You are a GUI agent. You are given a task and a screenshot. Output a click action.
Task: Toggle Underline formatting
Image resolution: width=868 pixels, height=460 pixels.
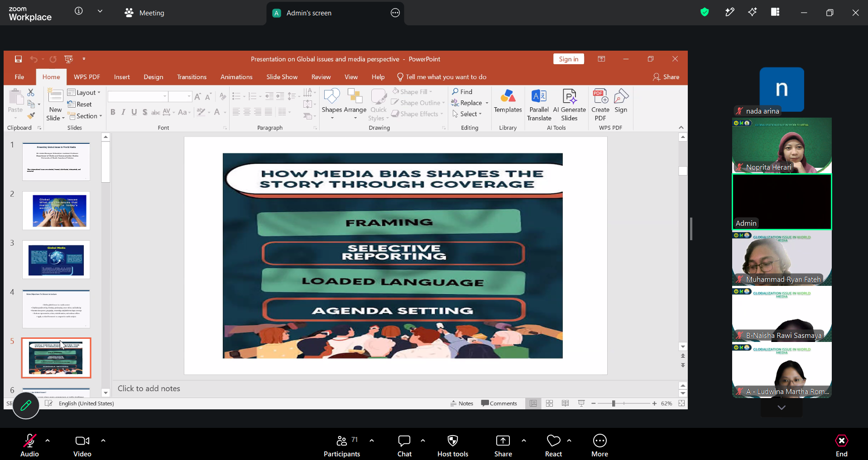(x=134, y=112)
